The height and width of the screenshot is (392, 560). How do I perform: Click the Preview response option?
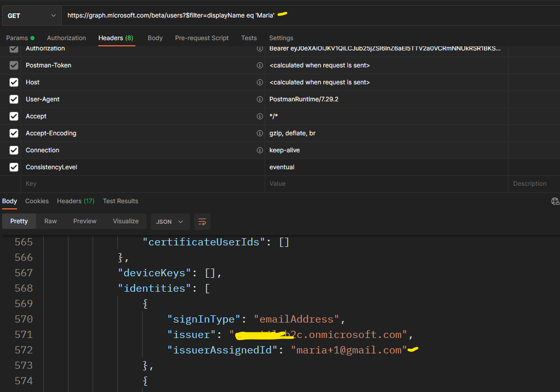pyautogui.click(x=84, y=221)
